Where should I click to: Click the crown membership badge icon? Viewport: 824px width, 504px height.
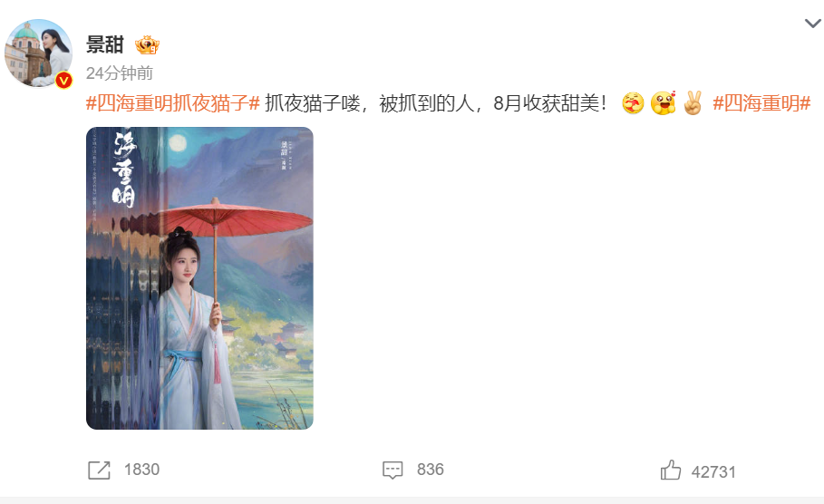click(147, 45)
